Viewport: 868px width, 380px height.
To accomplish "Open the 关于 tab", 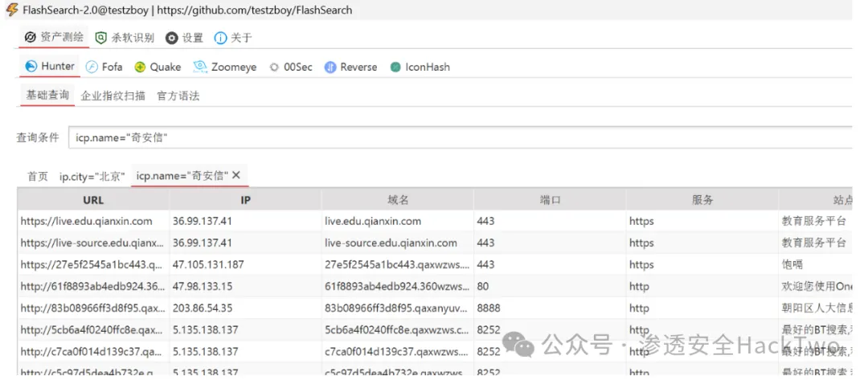I will (233, 39).
